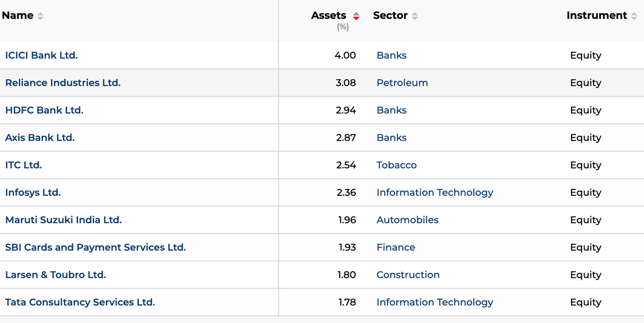Open the Automobiles sector page
The width and height of the screenshot is (644, 323).
407,219
